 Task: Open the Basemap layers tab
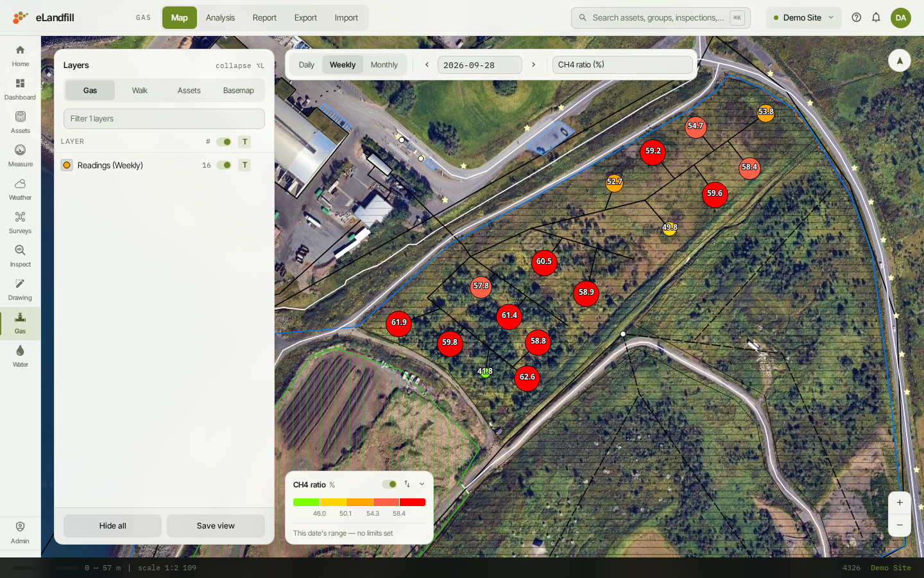click(239, 91)
